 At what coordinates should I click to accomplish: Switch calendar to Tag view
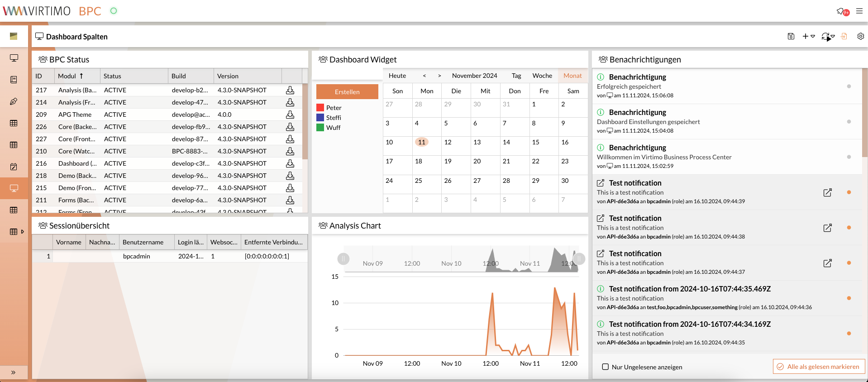[x=516, y=76]
